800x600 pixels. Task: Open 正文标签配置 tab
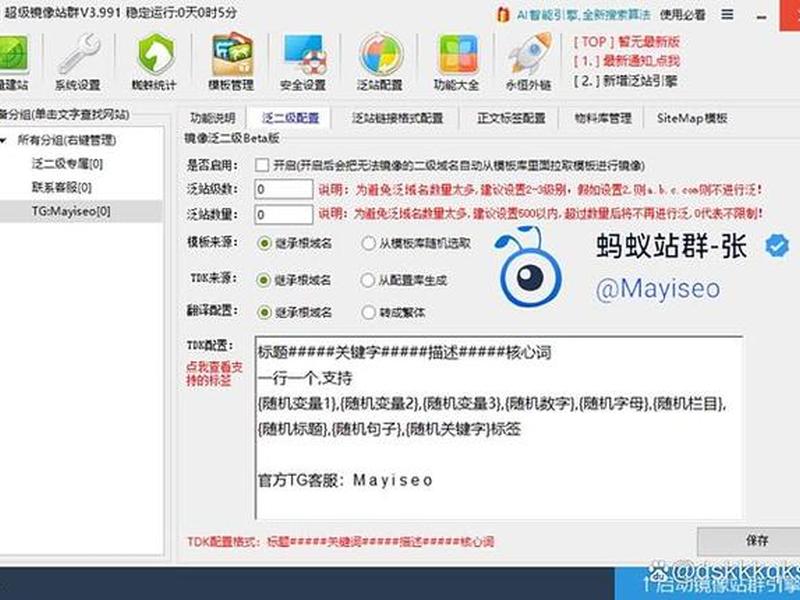[x=511, y=118]
